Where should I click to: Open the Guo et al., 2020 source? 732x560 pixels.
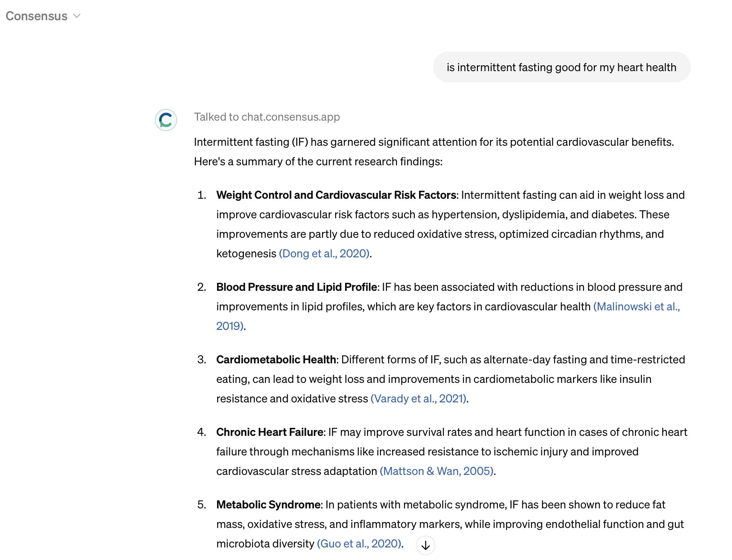tap(359, 544)
